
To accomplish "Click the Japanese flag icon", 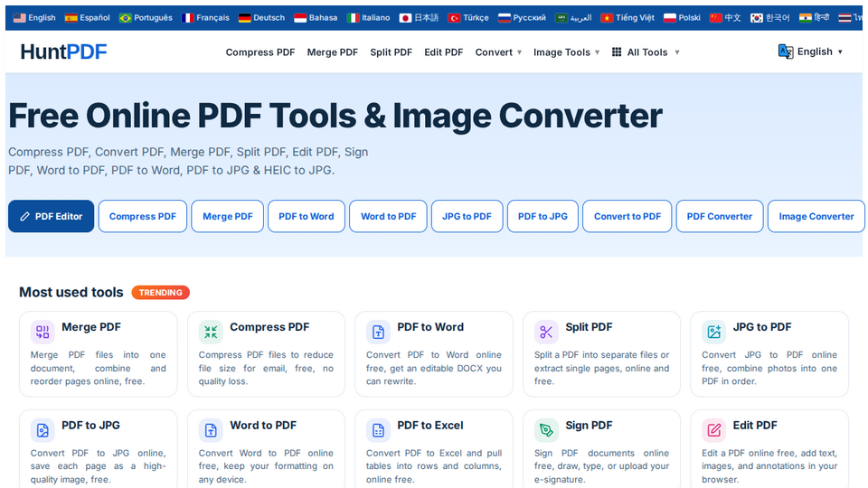I will coord(405,18).
